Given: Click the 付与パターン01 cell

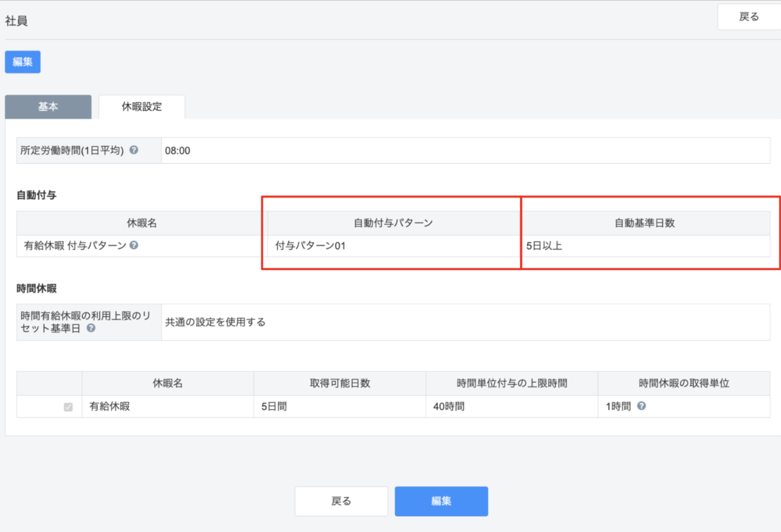Looking at the screenshot, I should point(394,246).
